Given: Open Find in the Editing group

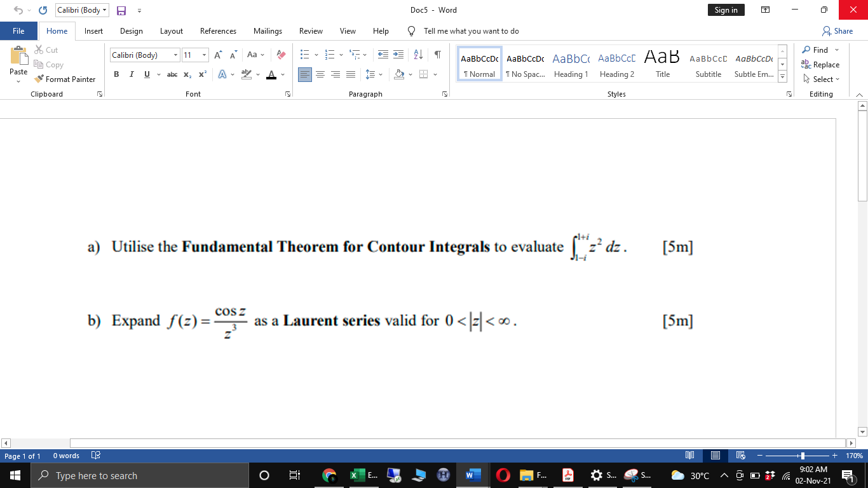Looking at the screenshot, I should [820, 50].
